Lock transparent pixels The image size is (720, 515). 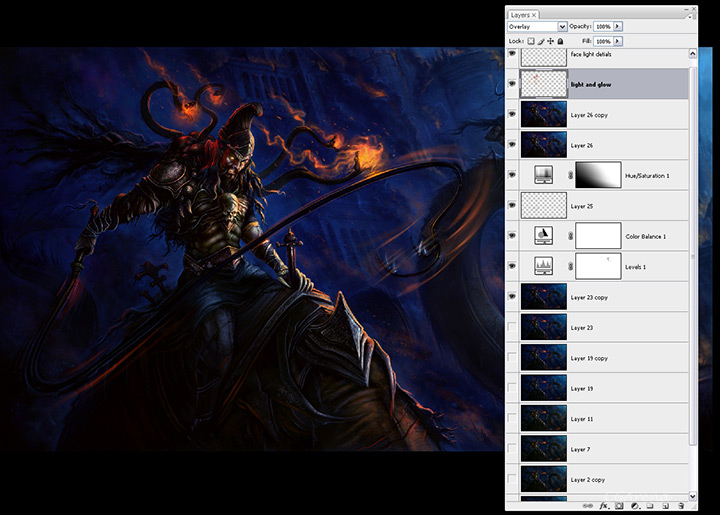[531, 41]
